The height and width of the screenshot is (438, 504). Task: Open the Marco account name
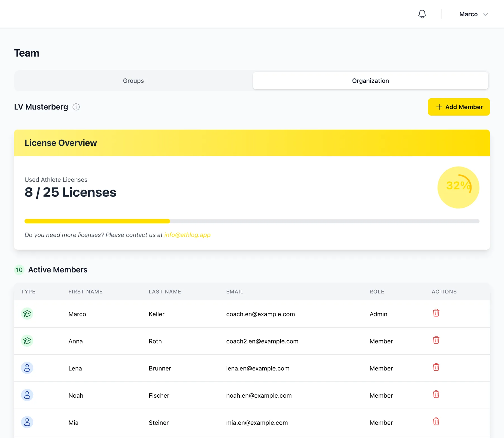pyautogui.click(x=468, y=14)
